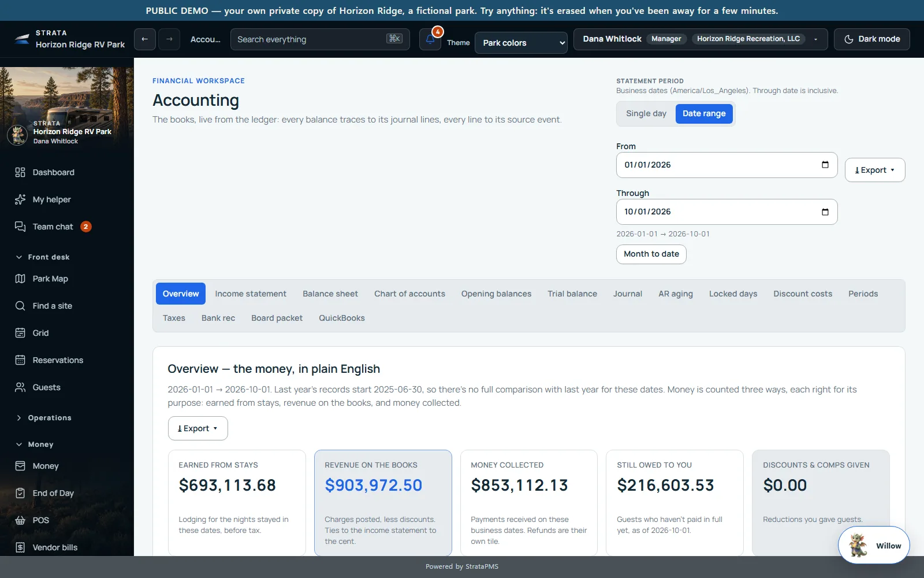Select the Money collected card
The width and height of the screenshot is (924, 578).
coord(529,503)
